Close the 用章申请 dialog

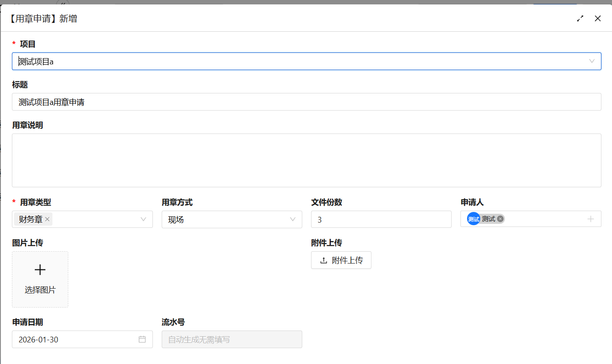pyautogui.click(x=597, y=19)
